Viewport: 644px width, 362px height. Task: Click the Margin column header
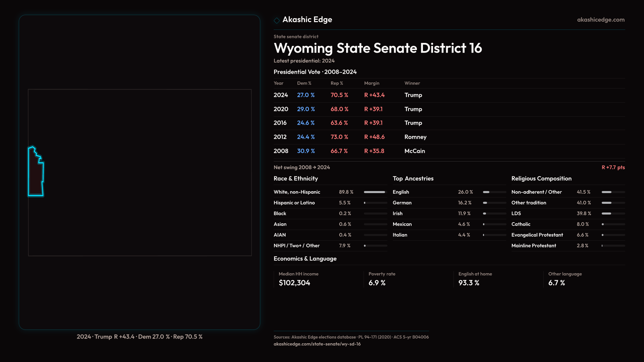372,83
